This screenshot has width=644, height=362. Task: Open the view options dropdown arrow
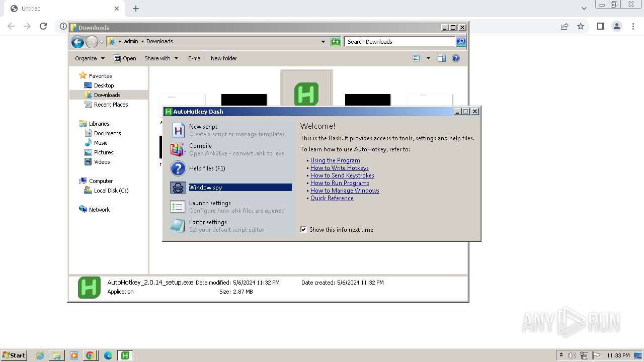pos(428,58)
